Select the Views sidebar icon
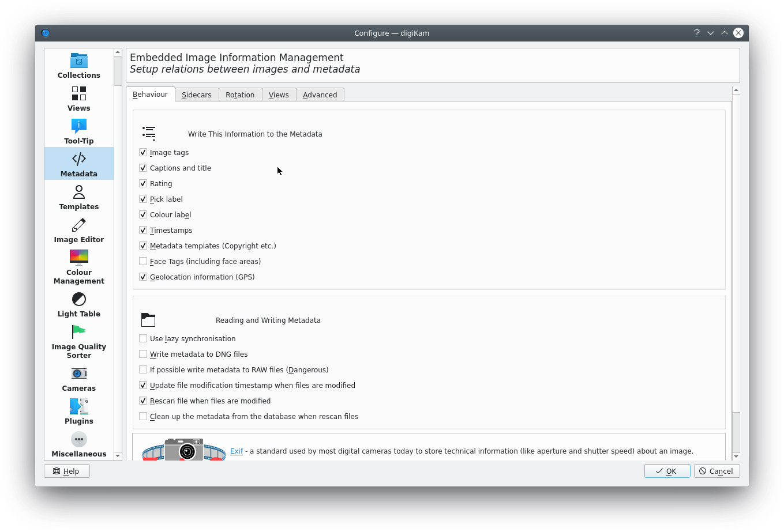 (x=79, y=99)
